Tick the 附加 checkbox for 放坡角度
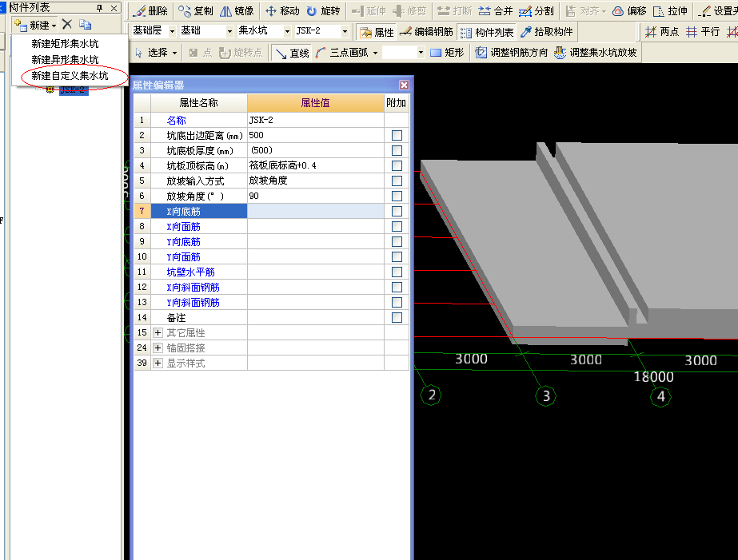Image resolution: width=738 pixels, height=560 pixels. click(397, 196)
